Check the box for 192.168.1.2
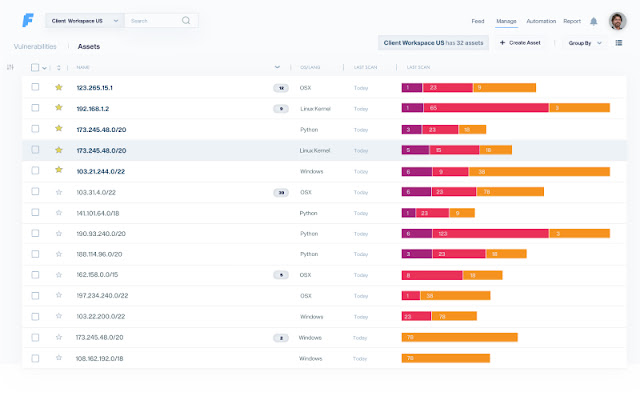640x400 pixels. [x=36, y=108]
